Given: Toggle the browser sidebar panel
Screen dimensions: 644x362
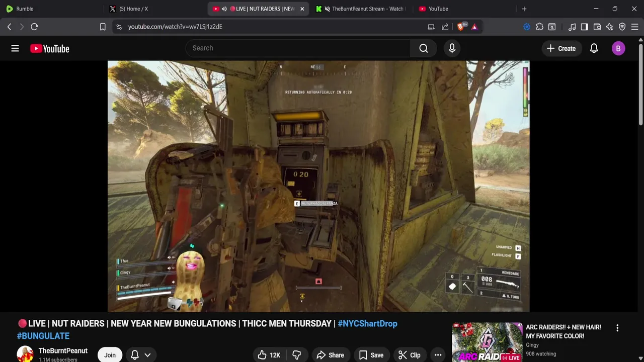Looking at the screenshot, I should click(584, 27).
